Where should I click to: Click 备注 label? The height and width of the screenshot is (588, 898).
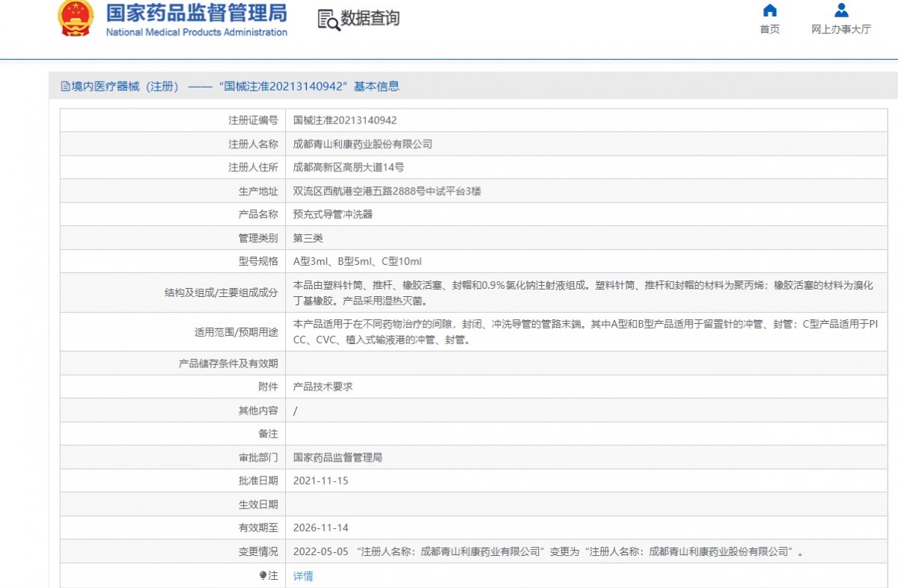click(x=268, y=434)
